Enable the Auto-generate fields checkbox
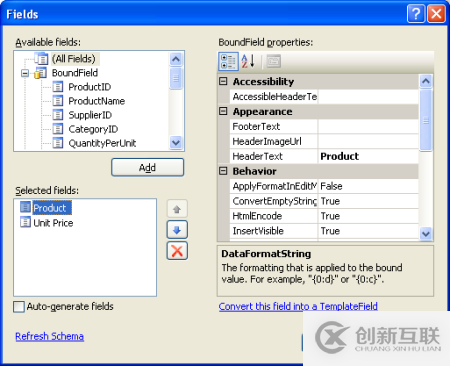The image size is (450, 366). tap(19, 307)
